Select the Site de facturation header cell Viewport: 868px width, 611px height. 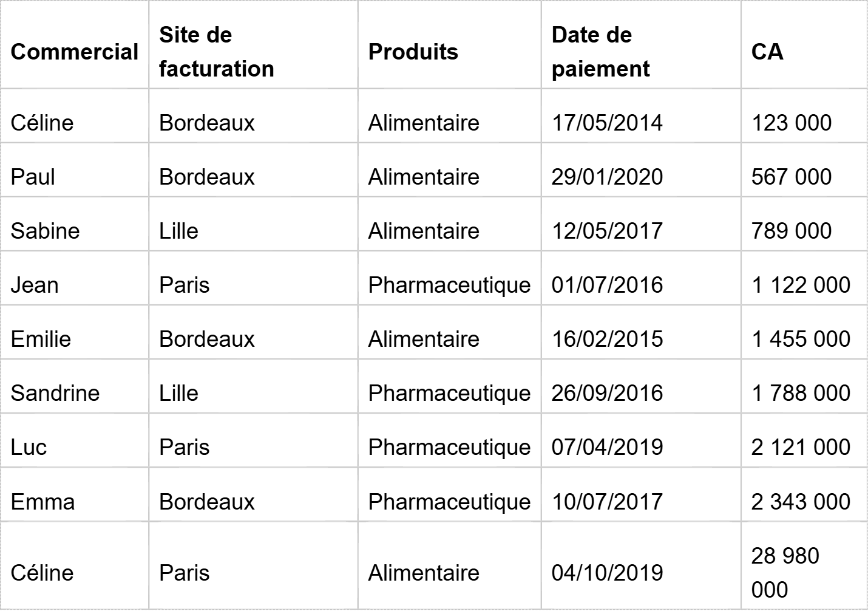coord(216,52)
